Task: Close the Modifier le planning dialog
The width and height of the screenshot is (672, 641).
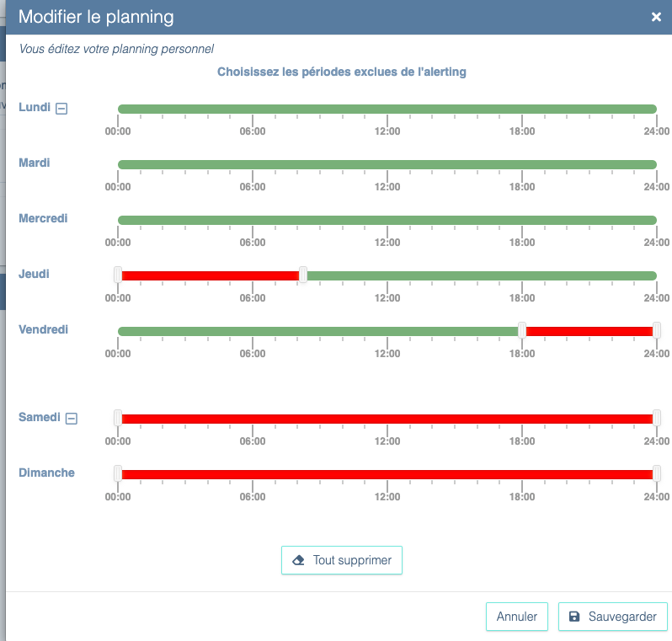Action: point(656,17)
